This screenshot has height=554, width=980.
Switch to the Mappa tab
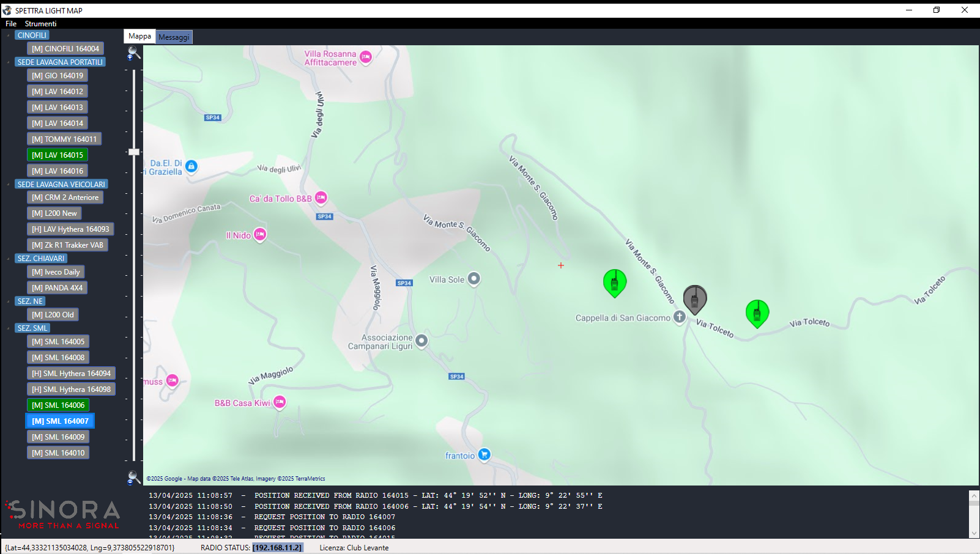[139, 36]
